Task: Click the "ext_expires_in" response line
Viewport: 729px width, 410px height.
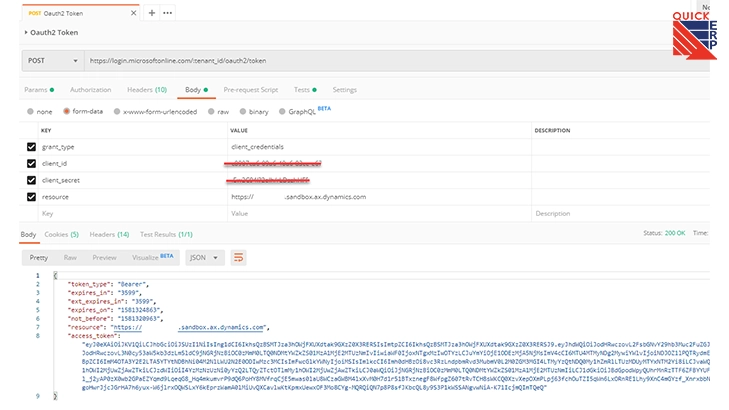Action: point(112,301)
